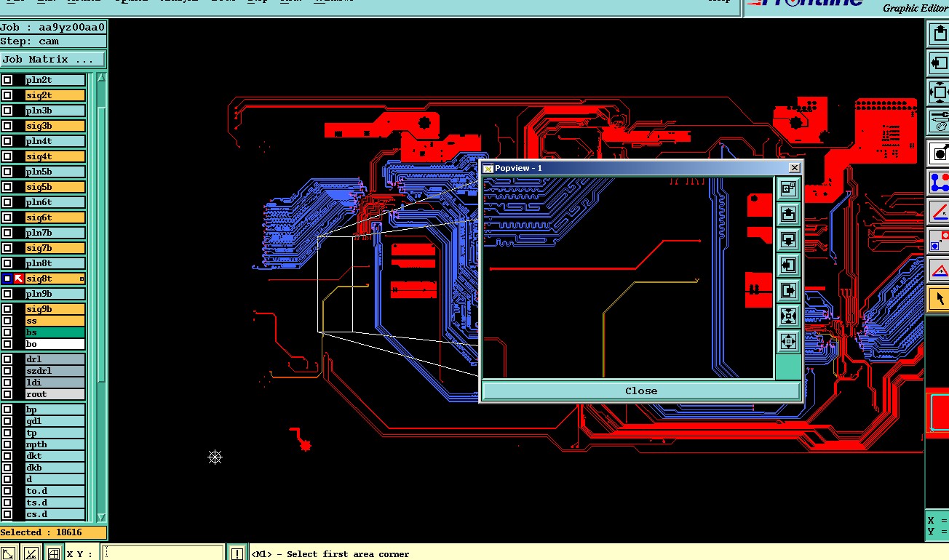This screenshot has width=949, height=560.
Task: Click the red triangle measure tool icon
Action: (939, 271)
